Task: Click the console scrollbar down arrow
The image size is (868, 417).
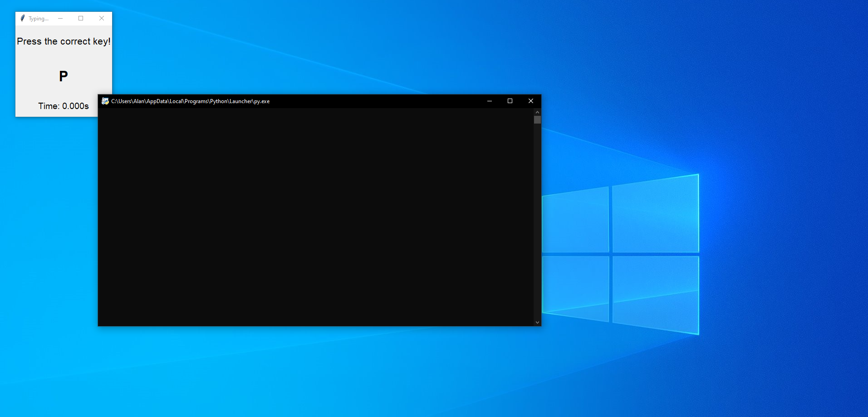Action: [537, 323]
